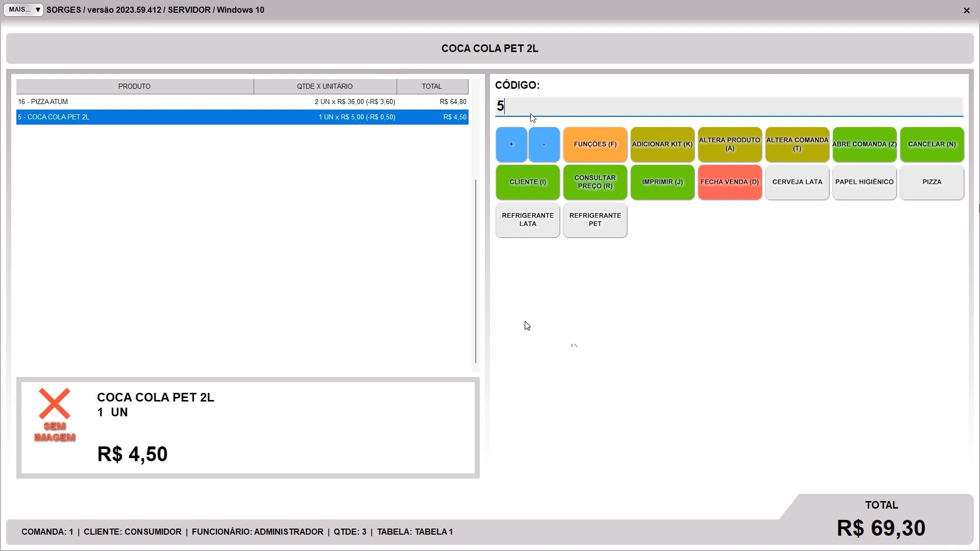
Task: Click the TOTAL column header
Action: click(x=432, y=86)
